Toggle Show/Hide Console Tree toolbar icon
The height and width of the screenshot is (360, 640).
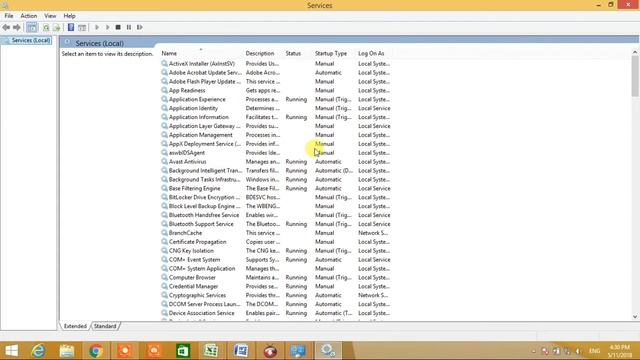[x=32, y=27]
